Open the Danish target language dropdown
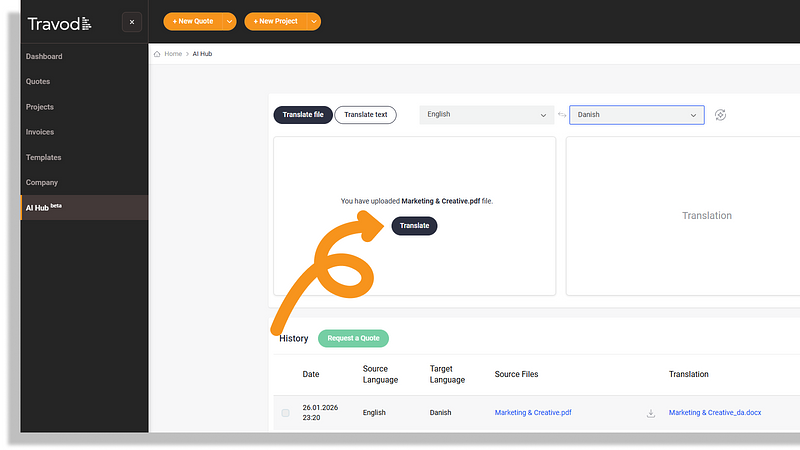 tap(637, 115)
